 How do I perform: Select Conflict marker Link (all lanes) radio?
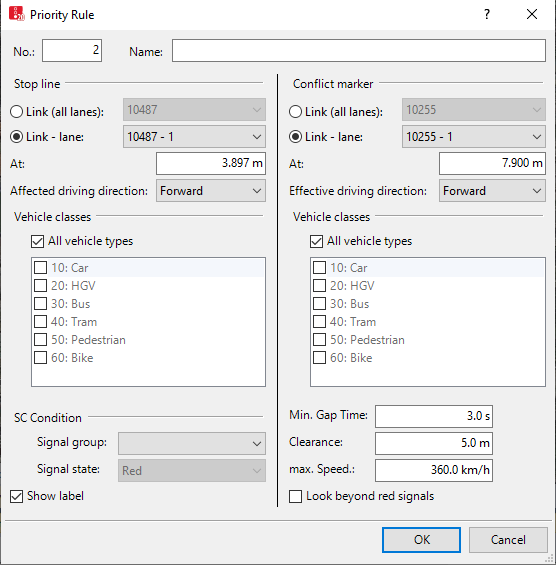pyautogui.click(x=295, y=112)
